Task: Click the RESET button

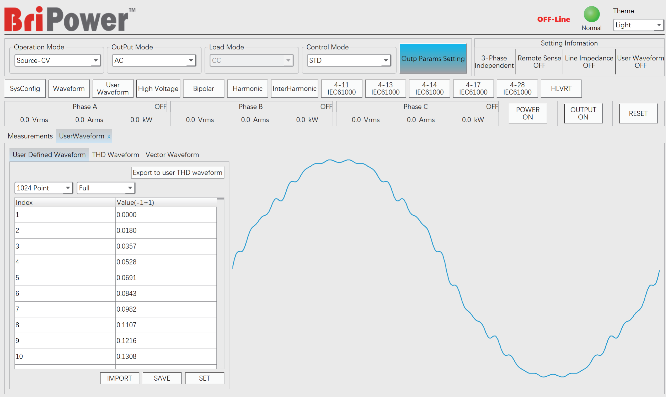Action: pyautogui.click(x=638, y=113)
